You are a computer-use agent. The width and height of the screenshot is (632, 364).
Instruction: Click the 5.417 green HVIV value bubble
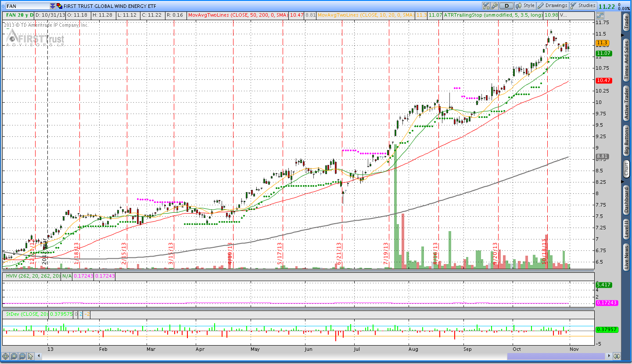(603, 285)
